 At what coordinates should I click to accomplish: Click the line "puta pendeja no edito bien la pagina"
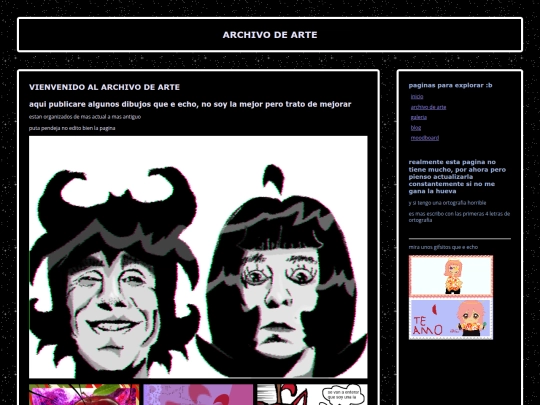(72, 128)
